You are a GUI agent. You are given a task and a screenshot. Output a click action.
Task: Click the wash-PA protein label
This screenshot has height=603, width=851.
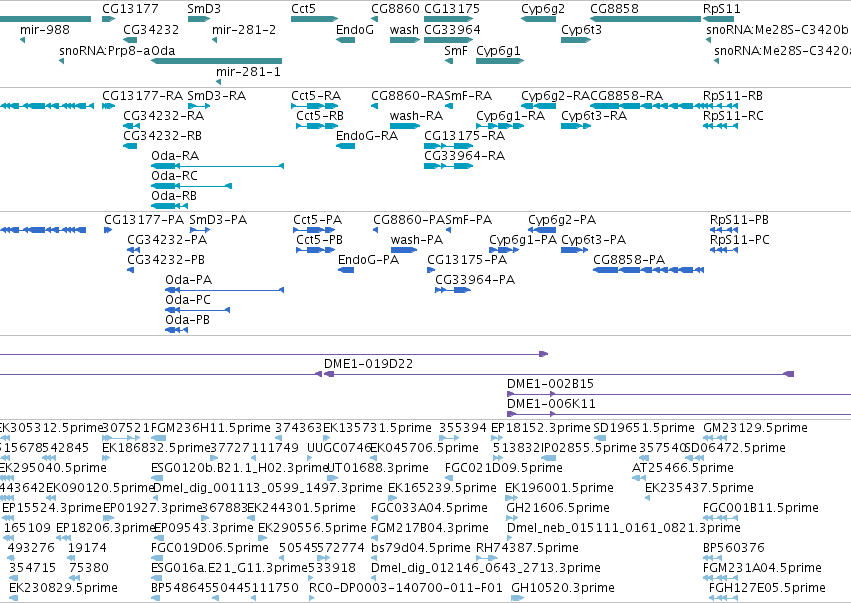[417, 240]
